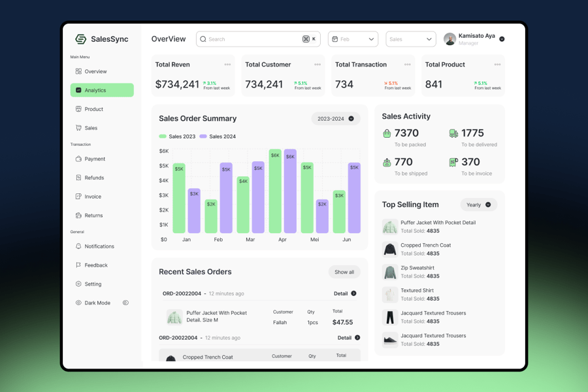The image size is (588, 392).
Task: Toggle the Sales 2024 legend series
Action: [218, 137]
